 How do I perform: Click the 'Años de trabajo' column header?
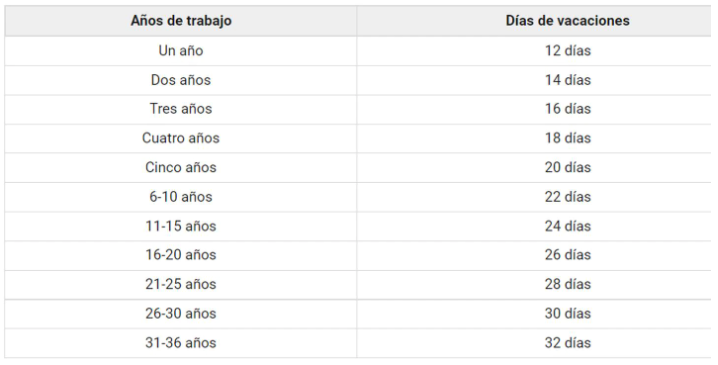coord(181,21)
